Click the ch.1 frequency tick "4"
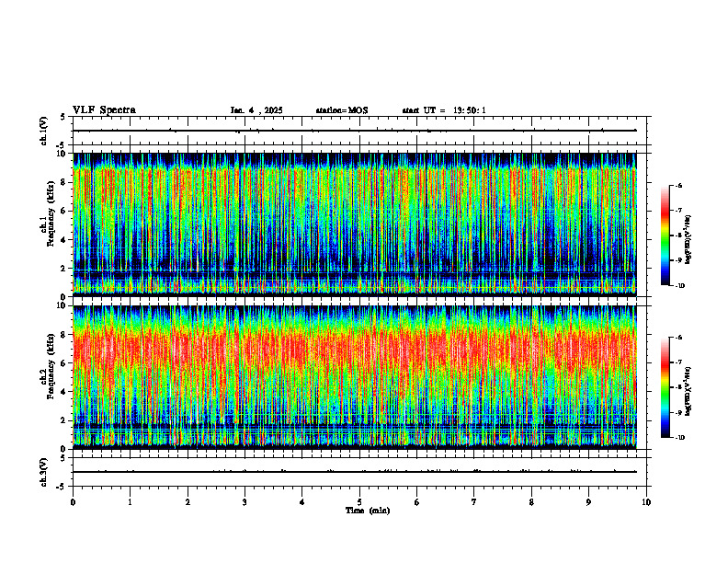This screenshot has width=728, height=563. coord(63,240)
